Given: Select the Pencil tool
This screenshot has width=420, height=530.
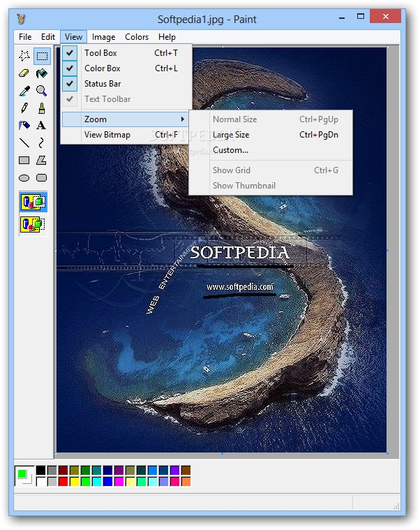Looking at the screenshot, I should 24,108.
